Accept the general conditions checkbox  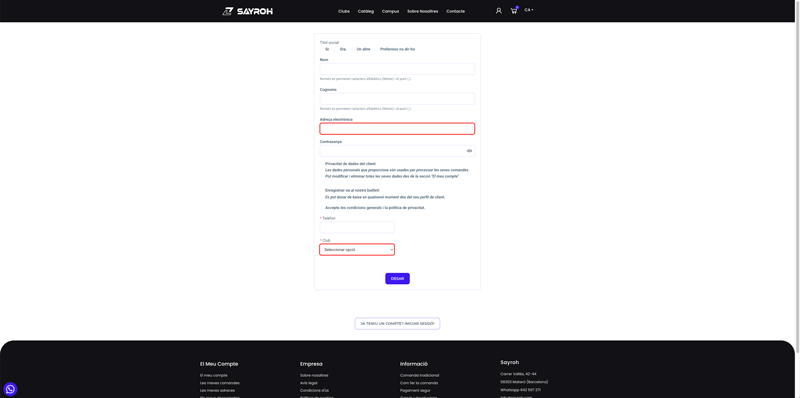point(322,208)
